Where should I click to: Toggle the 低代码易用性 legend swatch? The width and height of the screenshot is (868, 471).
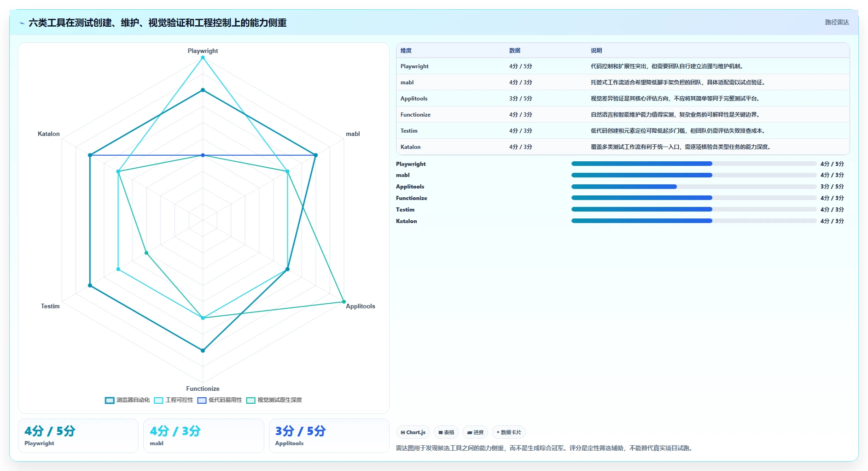202,400
